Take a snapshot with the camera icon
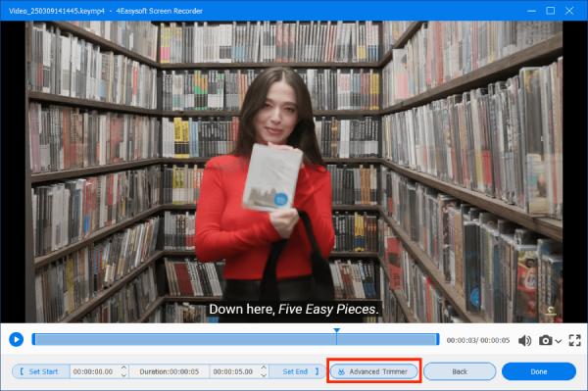Image resolution: width=588 pixels, height=391 pixels. (546, 340)
